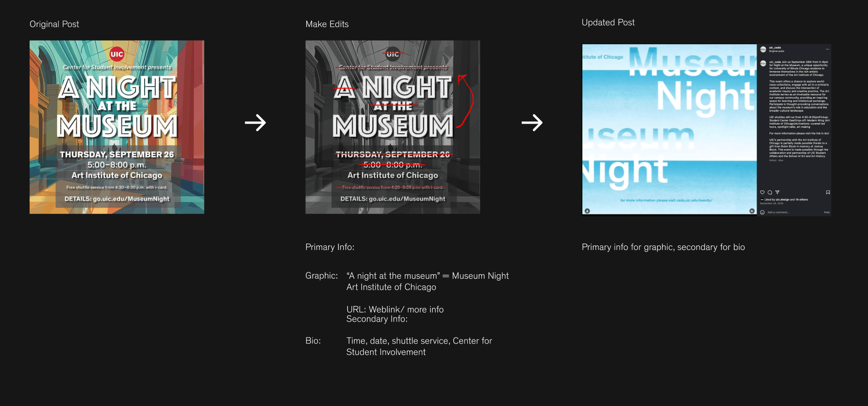Click the share paper plane icon
This screenshot has width=868, height=406.
[x=778, y=193]
